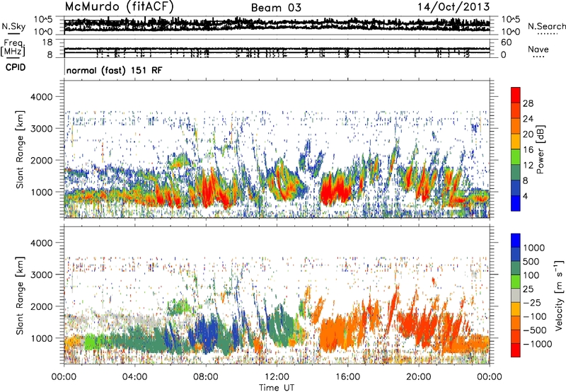
Task: Click the 'Time UT' axis title
Action: pos(277,388)
